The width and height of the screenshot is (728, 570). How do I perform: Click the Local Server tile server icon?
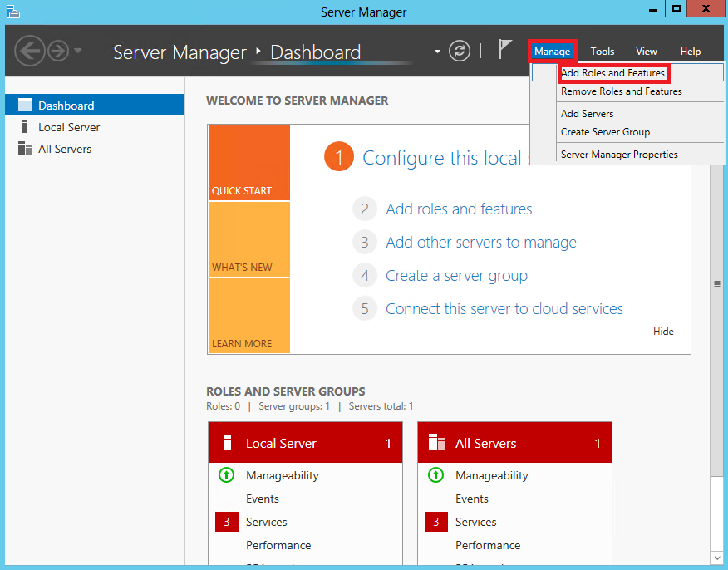tap(227, 443)
